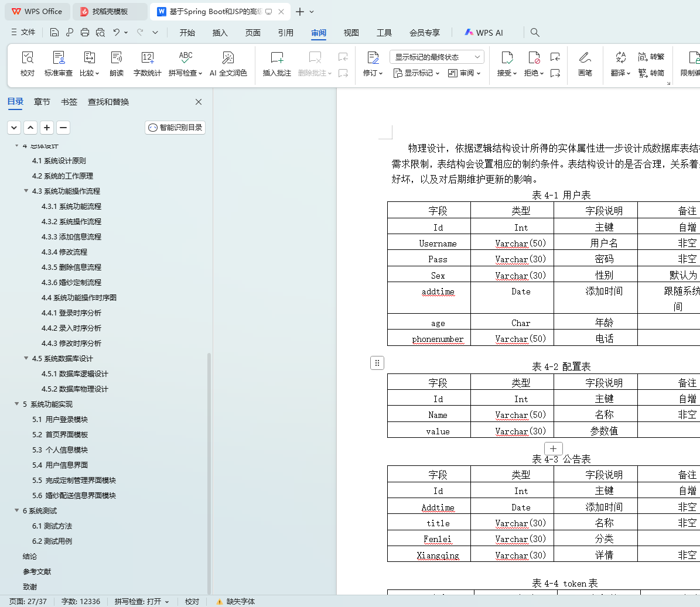Image resolution: width=700 pixels, height=607 pixels.
Task: Switch to the 视图 ribbon tab
Action: (351, 33)
